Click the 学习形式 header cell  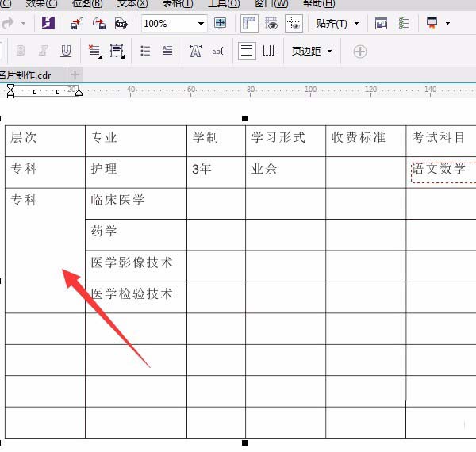[x=286, y=141]
